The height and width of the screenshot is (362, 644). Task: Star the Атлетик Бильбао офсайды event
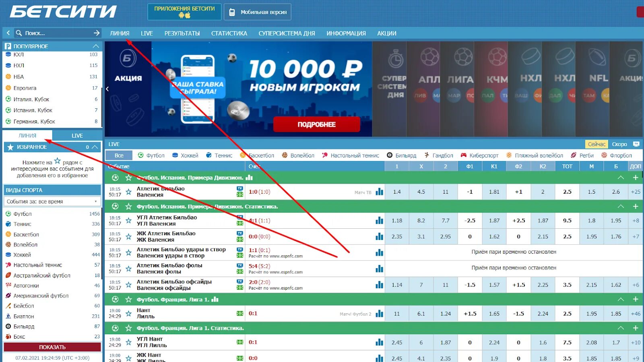click(128, 285)
